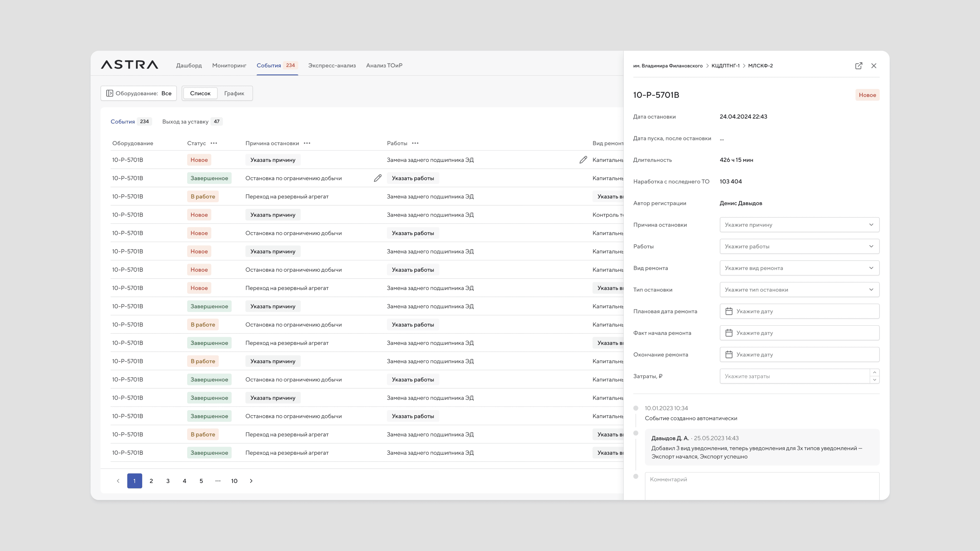The height and width of the screenshot is (551, 980).
Task: Open three-dots menu for Причина остановки column
Action: pos(307,143)
